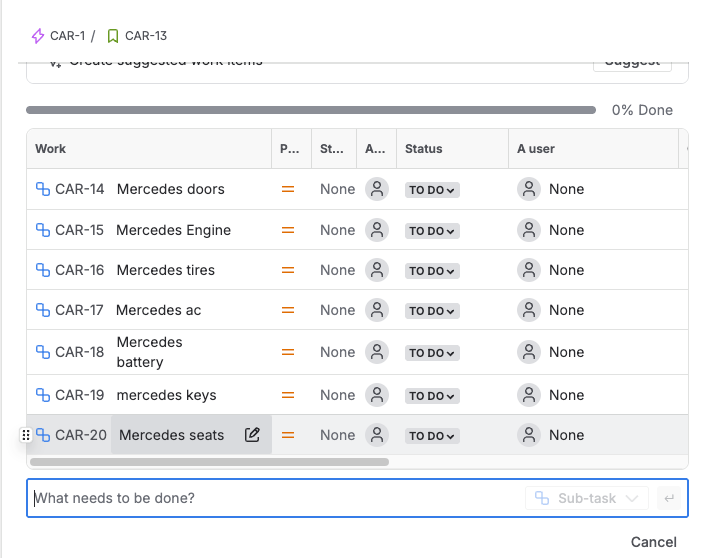Assign CAR-17 via unassigned avatar icon
Viewport: 701px width, 558px height.
click(x=377, y=310)
